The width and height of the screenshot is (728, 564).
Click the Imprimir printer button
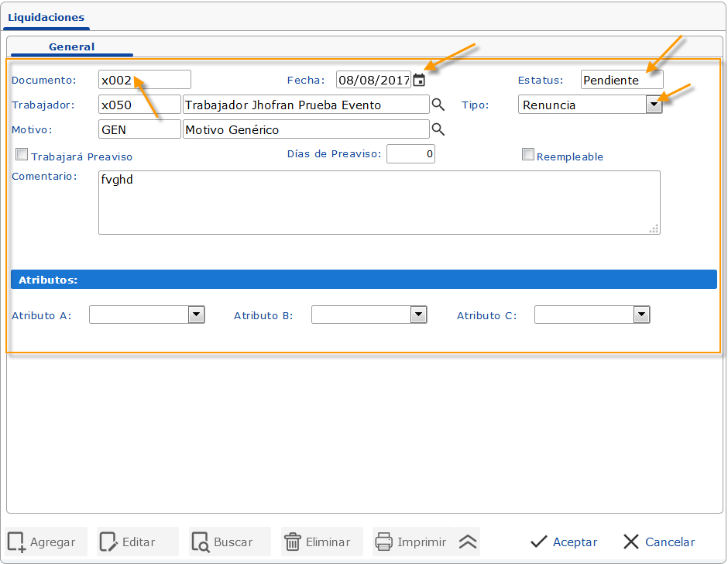click(x=412, y=542)
